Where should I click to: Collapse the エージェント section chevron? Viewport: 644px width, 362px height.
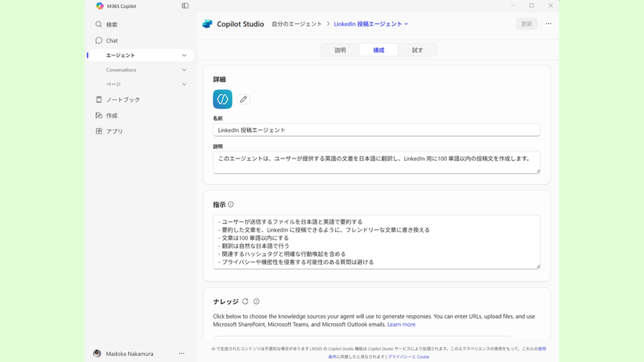click(184, 56)
